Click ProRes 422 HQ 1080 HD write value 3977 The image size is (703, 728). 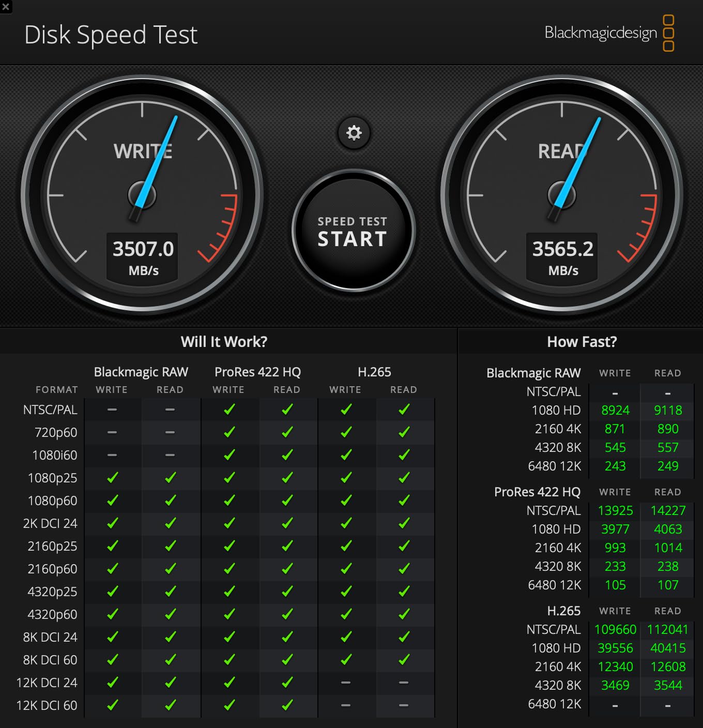(615, 529)
